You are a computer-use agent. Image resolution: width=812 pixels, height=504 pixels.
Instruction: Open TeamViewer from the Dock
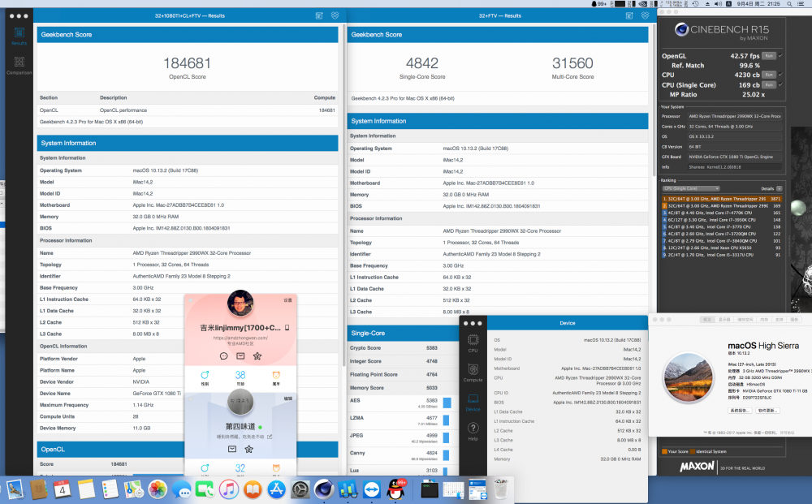tap(371, 489)
